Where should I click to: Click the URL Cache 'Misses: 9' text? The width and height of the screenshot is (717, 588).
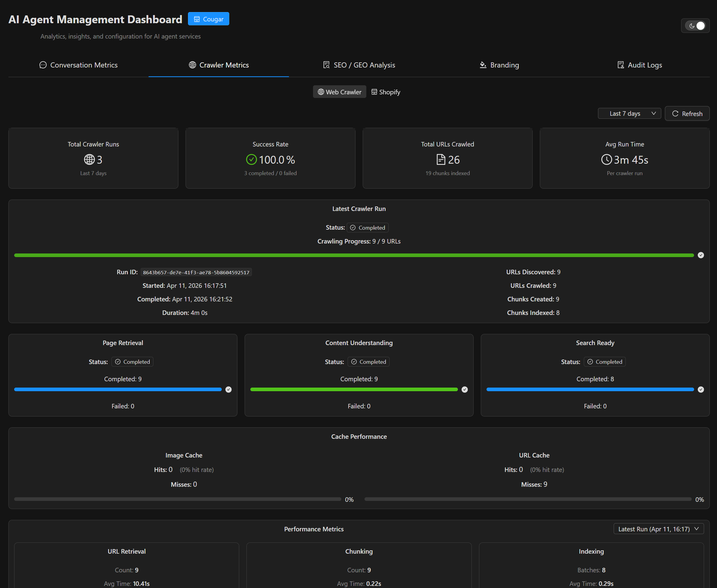[x=534, y=484]
